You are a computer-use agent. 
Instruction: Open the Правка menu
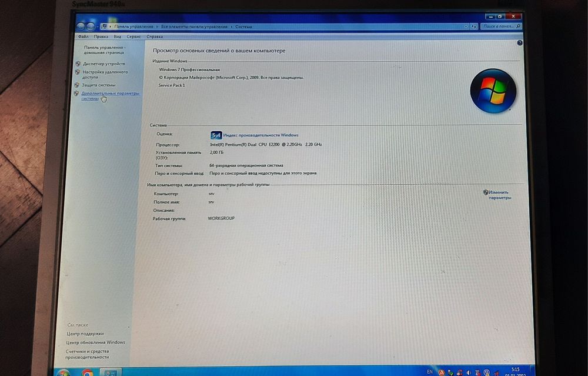pyautogui.click(x=101, y=36)
